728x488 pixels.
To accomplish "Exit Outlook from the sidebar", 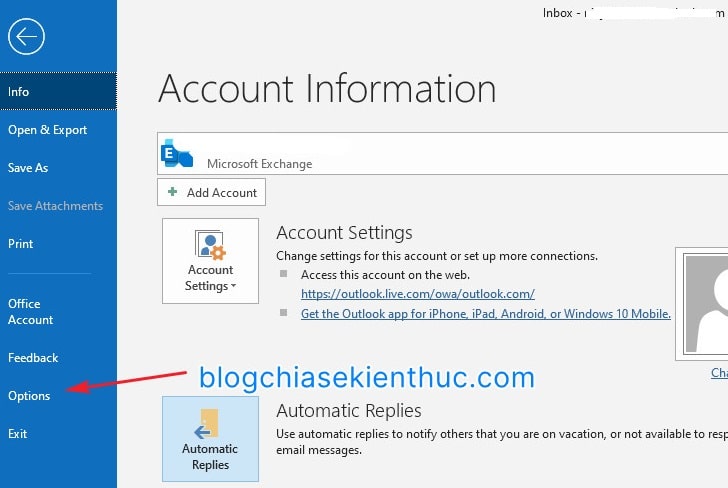I will click(x=17, y=434).
